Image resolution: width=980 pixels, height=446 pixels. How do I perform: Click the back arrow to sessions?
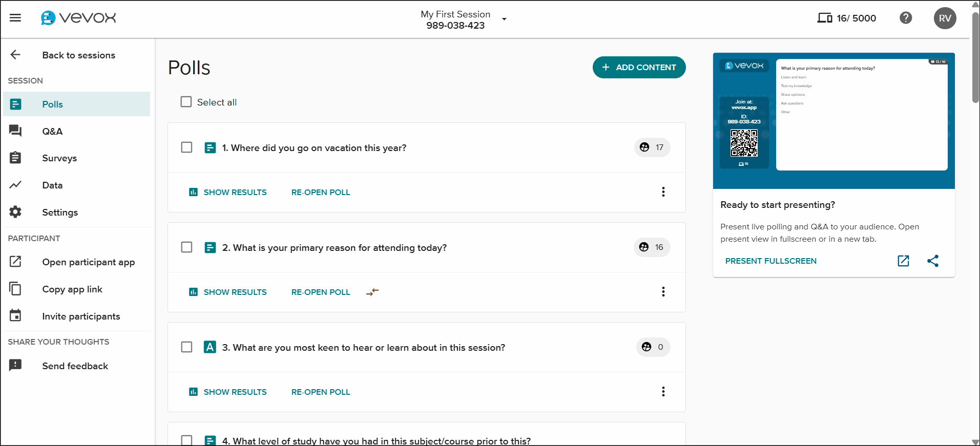pos(15,55)
